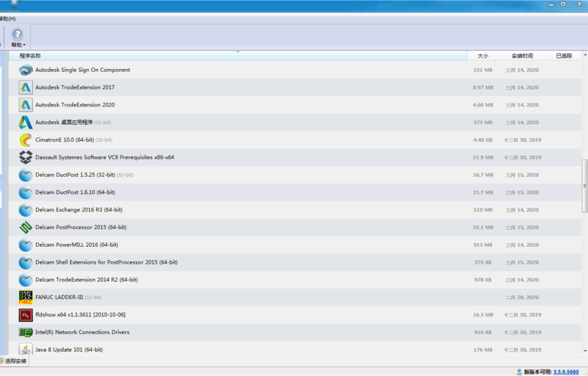
Task: Click FANUC LADDER-III install date
Action: [x=522, y=297]
